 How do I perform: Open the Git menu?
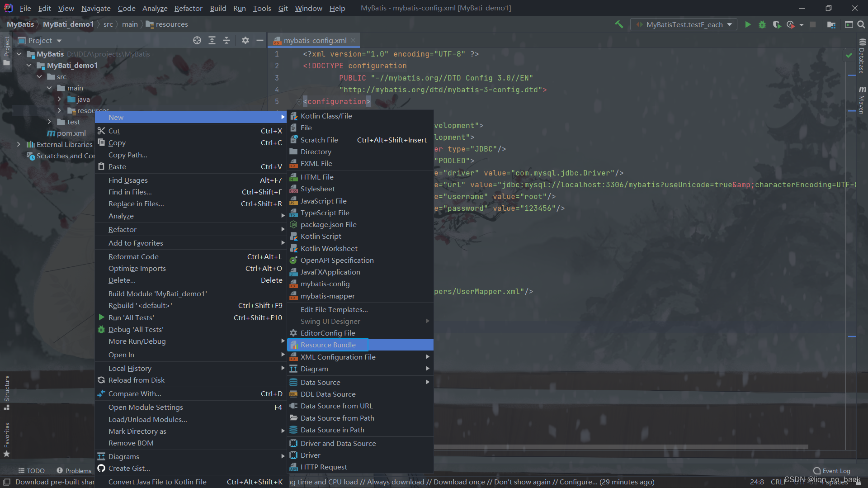[283, 8]
